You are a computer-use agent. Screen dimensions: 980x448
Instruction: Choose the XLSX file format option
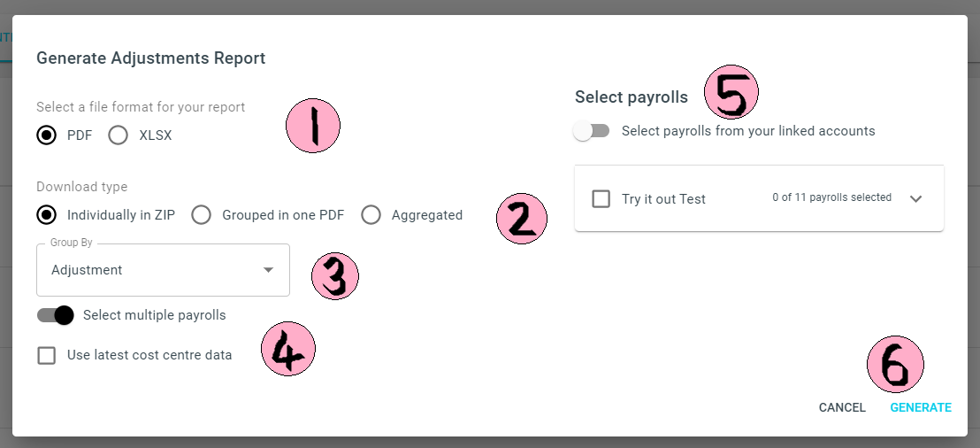(119, 135)
